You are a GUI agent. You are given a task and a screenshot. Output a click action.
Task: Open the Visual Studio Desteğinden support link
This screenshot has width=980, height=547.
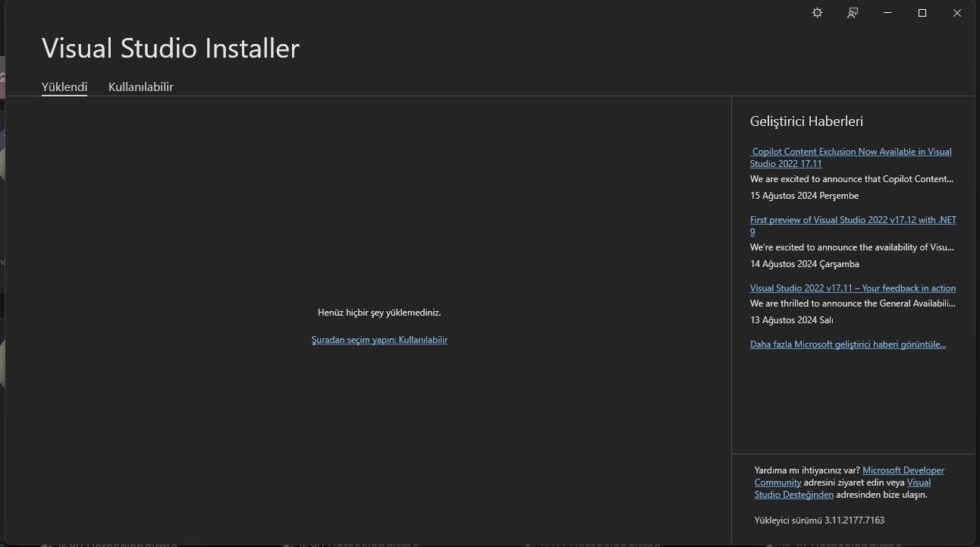click(843, 489)
